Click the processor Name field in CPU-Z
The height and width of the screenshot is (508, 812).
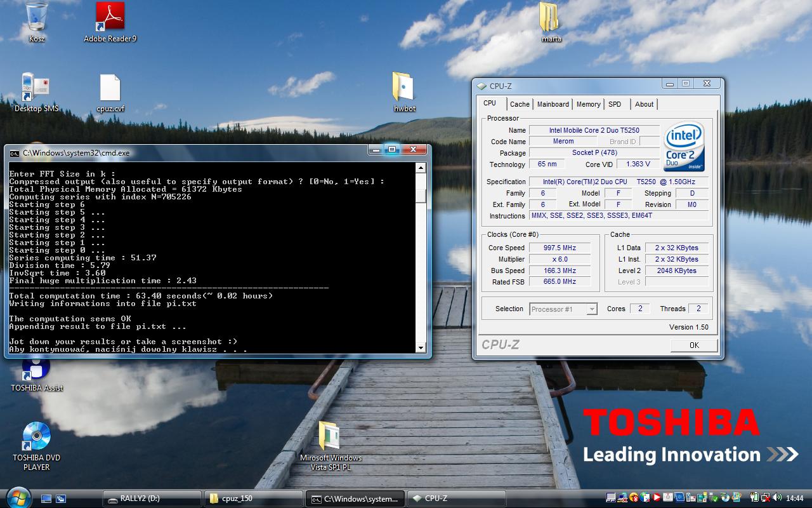coord(594,130)
